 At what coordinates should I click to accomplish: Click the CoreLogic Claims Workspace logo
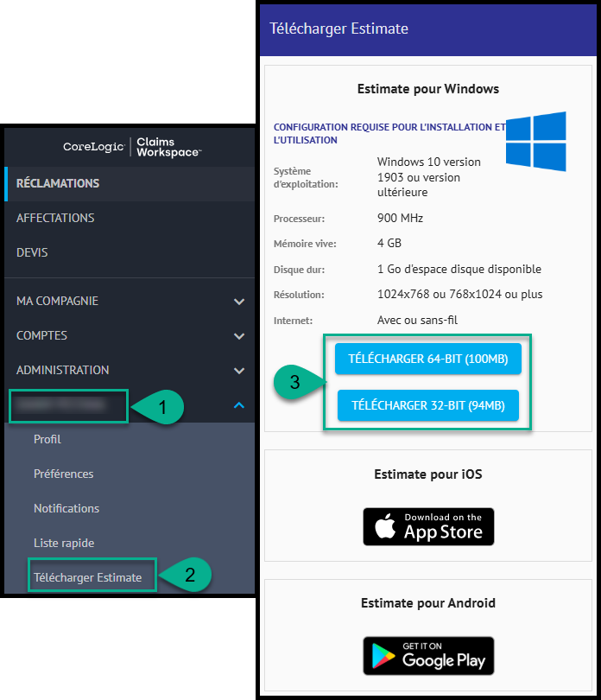point(132,147)
